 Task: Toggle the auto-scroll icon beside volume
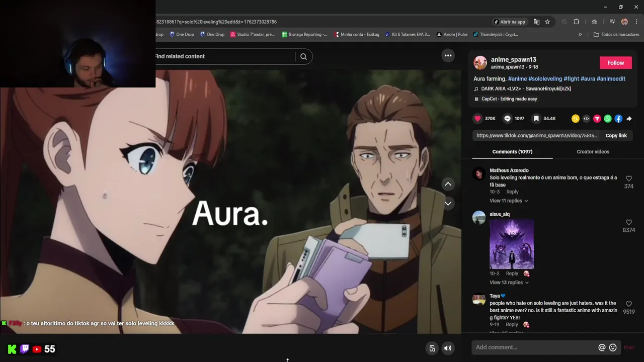[x=432, y=348]
